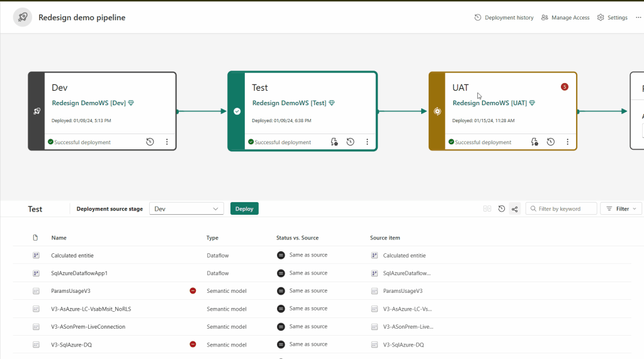Open deployment history icon on Dev stage card

150,142
